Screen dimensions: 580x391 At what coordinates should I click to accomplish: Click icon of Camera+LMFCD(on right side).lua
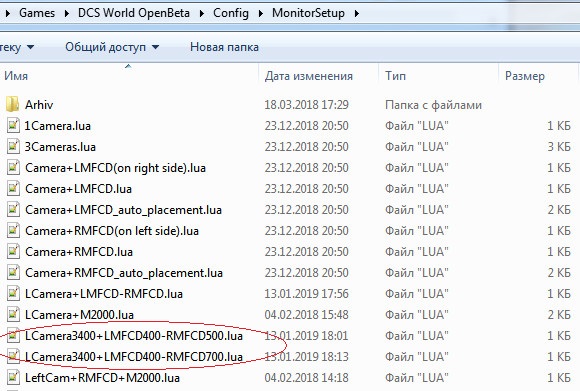tap(13, 168)
